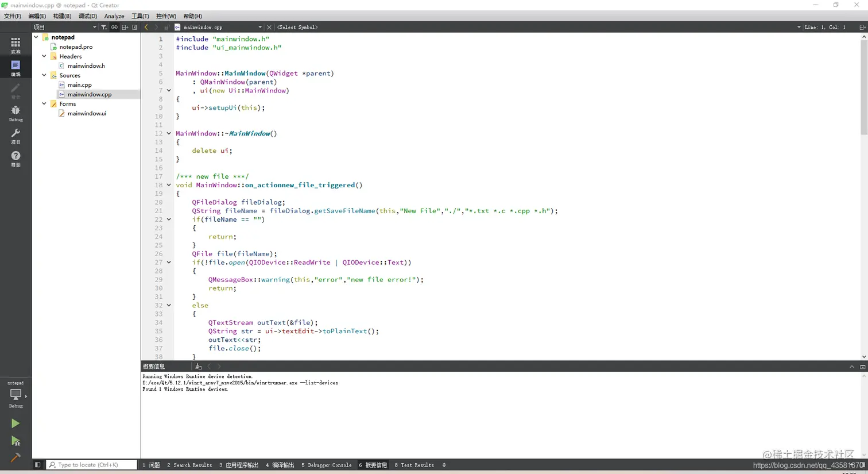Select notepad.pro in the project tree

[76, 47]
